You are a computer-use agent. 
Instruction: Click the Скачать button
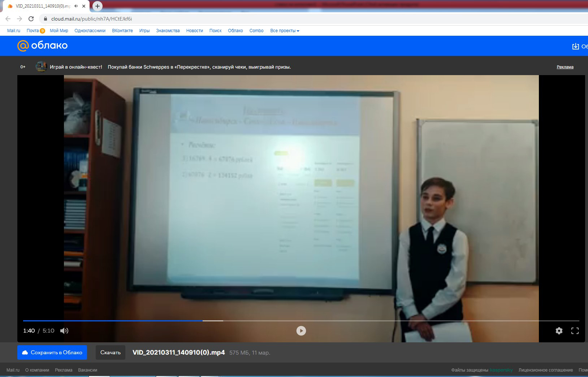pyautogui.click(x=110, y=352)
